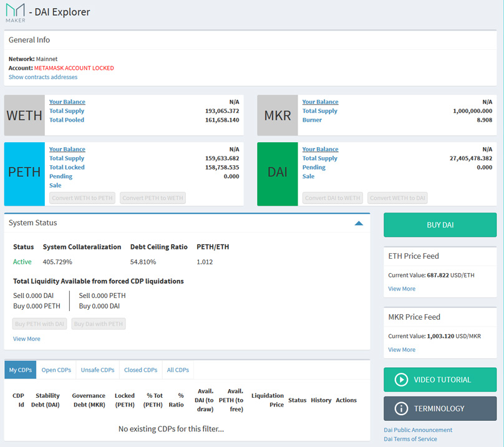Click DAI Pending label

tap(314, 167)
